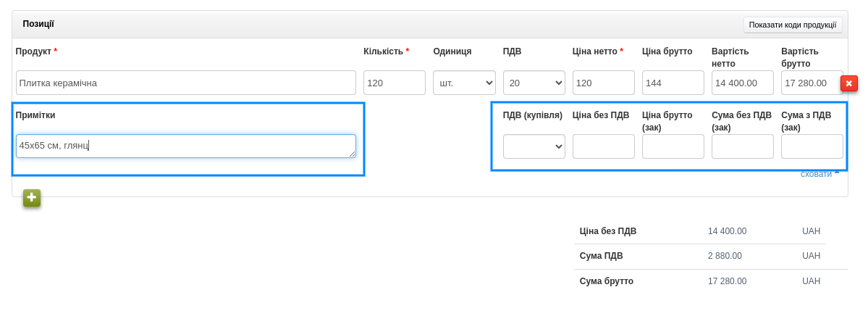The image size is (868, 311).
Task: Focus the Сума з ПДВ (зак) field
Action: coord(812,146)
